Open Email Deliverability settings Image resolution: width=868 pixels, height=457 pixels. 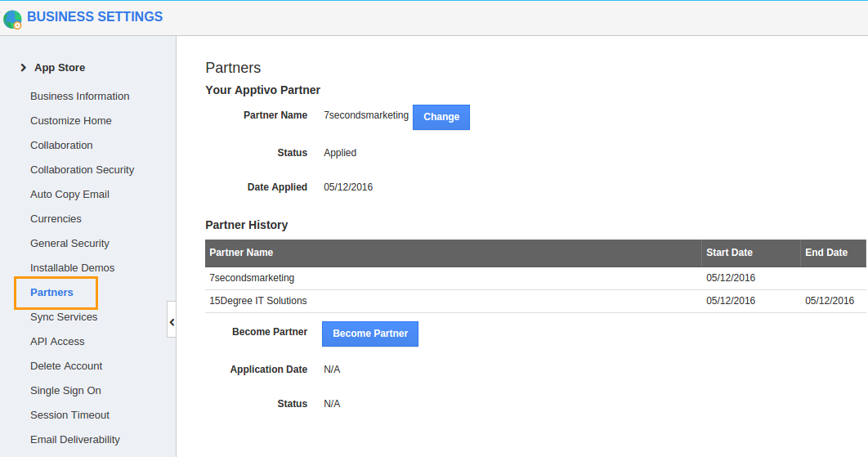[75, 440]
